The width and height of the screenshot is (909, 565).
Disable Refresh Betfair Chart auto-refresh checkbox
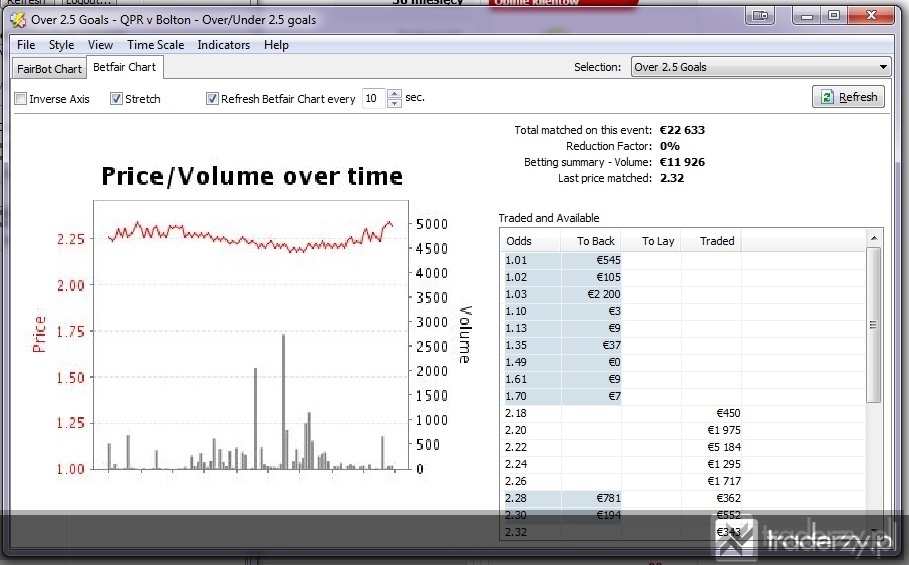pos(212,99)
